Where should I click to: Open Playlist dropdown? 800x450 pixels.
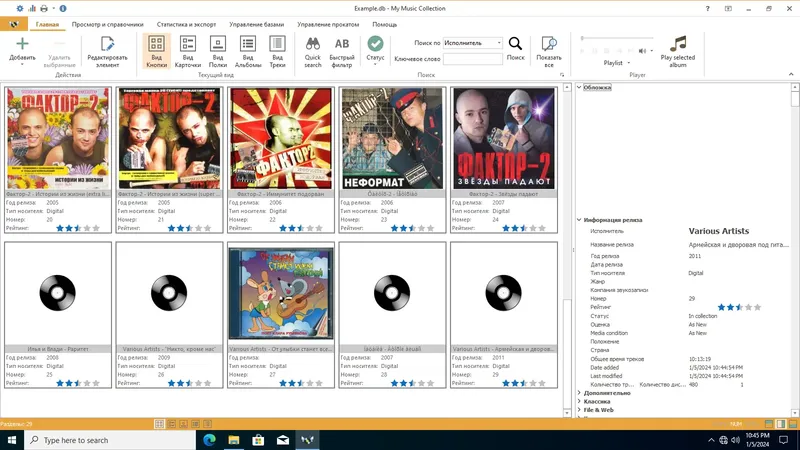point(617,63)
